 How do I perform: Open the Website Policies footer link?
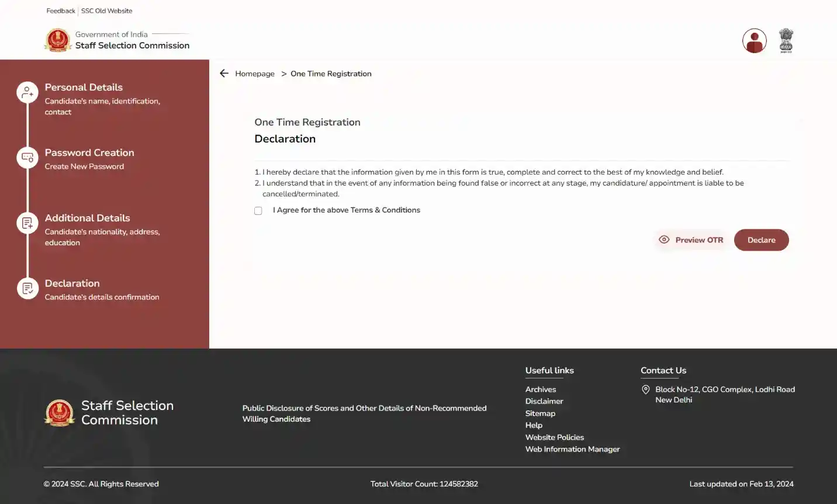[555, 437]
